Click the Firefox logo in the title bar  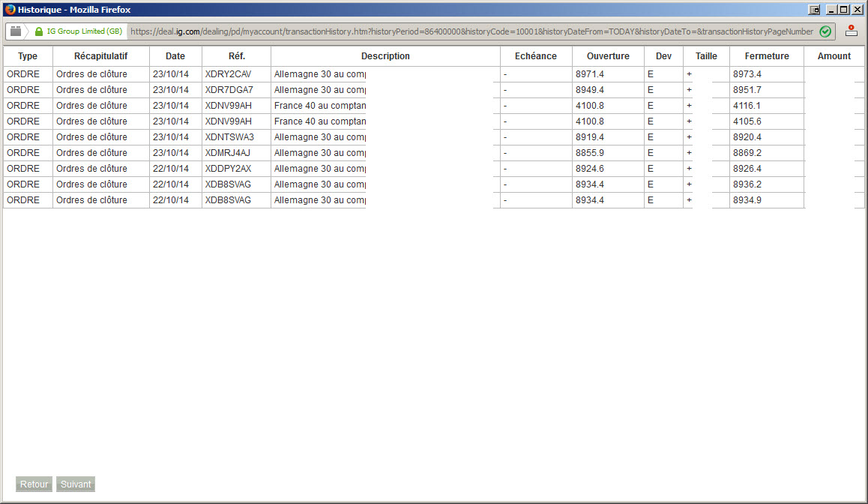point(10,10)
